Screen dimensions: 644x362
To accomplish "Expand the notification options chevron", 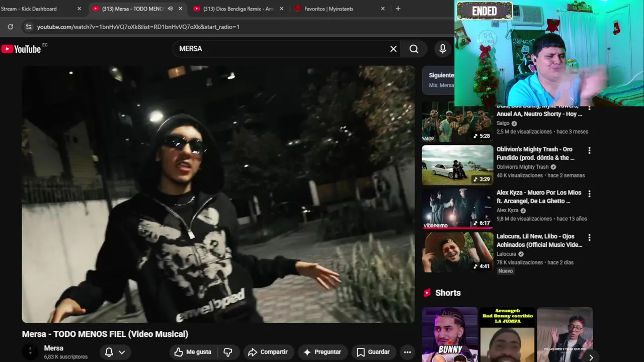I will click(122, 352).
